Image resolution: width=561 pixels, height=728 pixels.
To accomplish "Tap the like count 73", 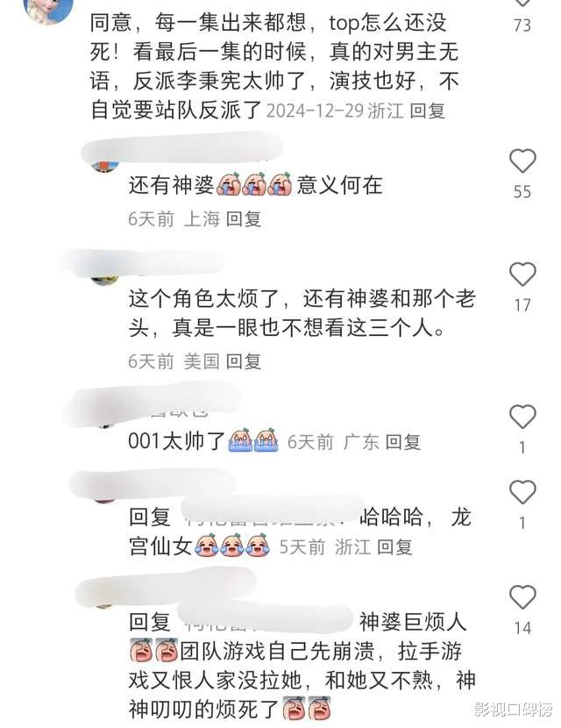I will [522, 25].
